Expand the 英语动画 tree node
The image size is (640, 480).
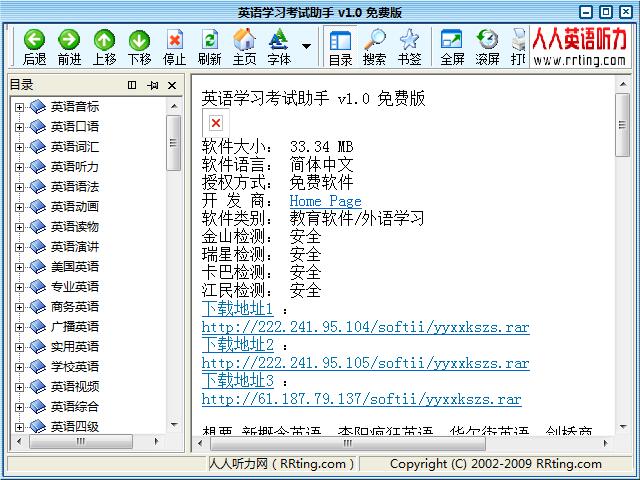[x=19, y=207]
